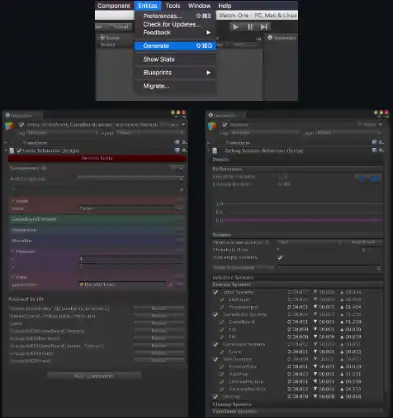This screenshot has width=393, height=418.
Task: Open the Component menu
Action: click(x=114, y=6)
